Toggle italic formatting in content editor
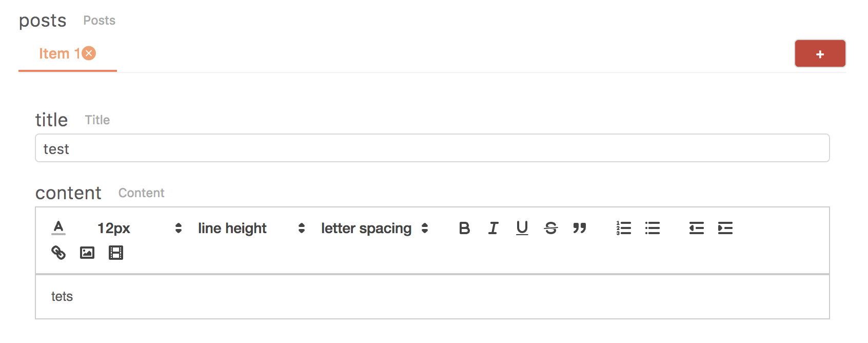The image size is (868, 343). tap(493, 228)
